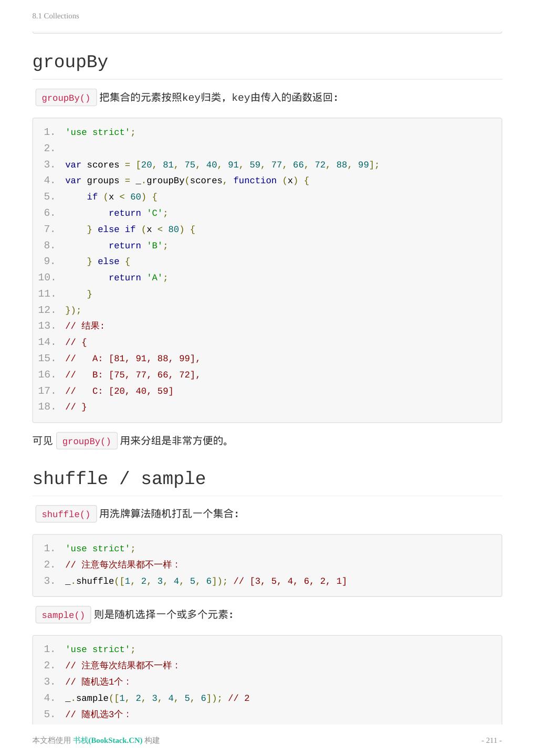Click the 随机选1个 comment line
This screenshot has width=535, height=756.
pos(98,682)
